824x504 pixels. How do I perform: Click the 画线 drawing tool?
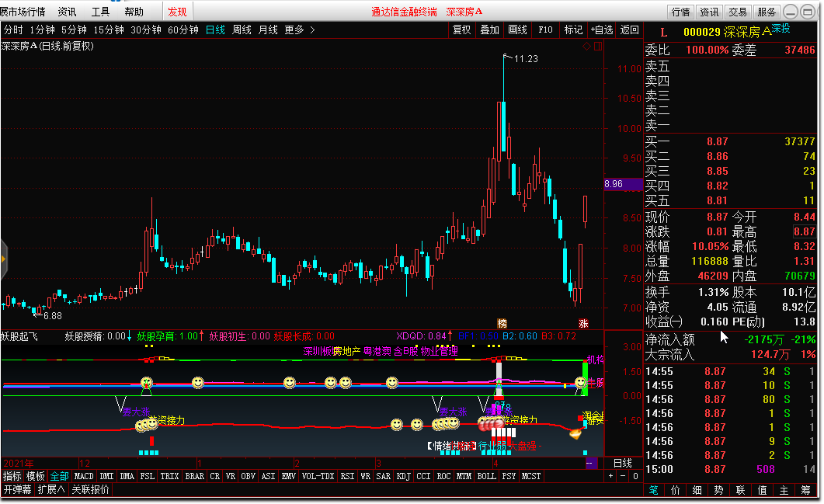click(x=518, y=30)
